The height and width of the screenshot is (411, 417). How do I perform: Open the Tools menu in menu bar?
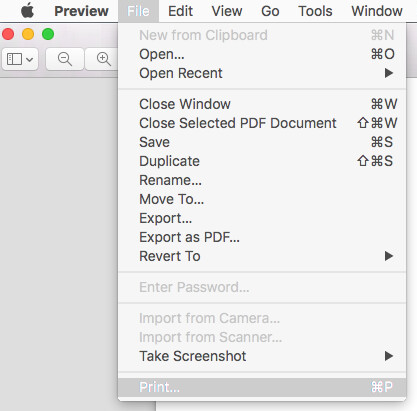pyautogui.click(x=315, y=11)
